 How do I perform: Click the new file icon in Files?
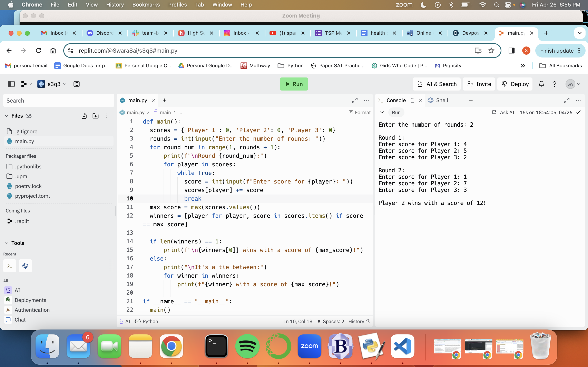(84, 116)
